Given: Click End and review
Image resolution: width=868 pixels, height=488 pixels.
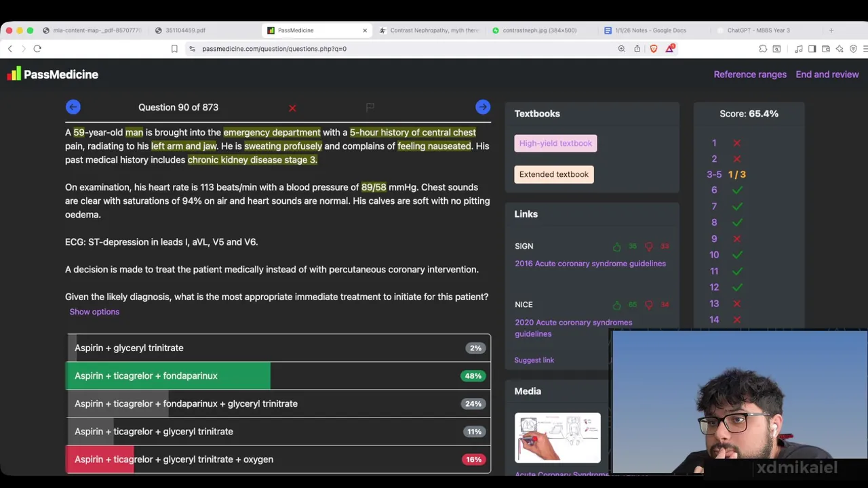Looking at the screenshot, I should point(827,75).
